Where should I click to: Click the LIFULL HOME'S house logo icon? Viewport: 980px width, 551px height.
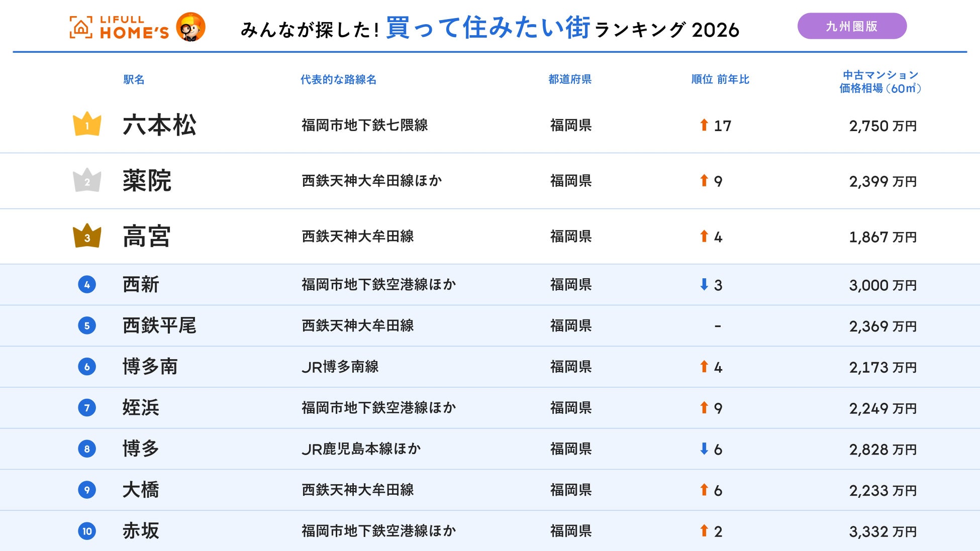[81, 27]
